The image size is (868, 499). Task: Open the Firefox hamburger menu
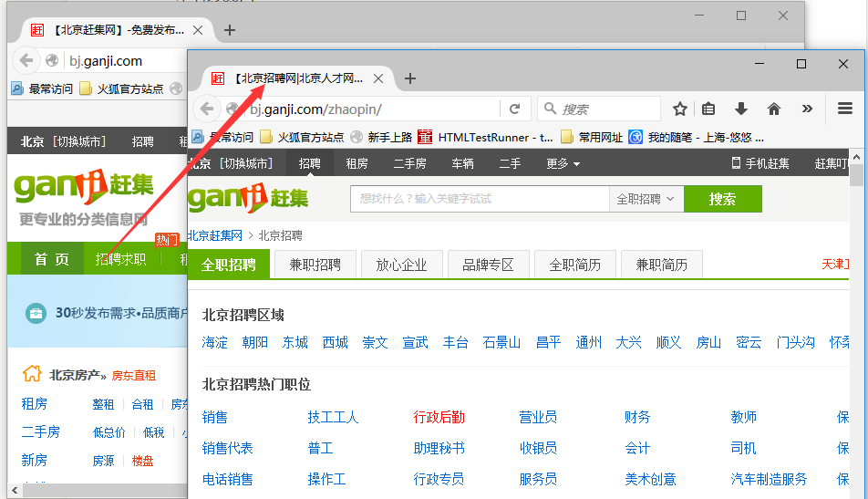click(844, 109)
